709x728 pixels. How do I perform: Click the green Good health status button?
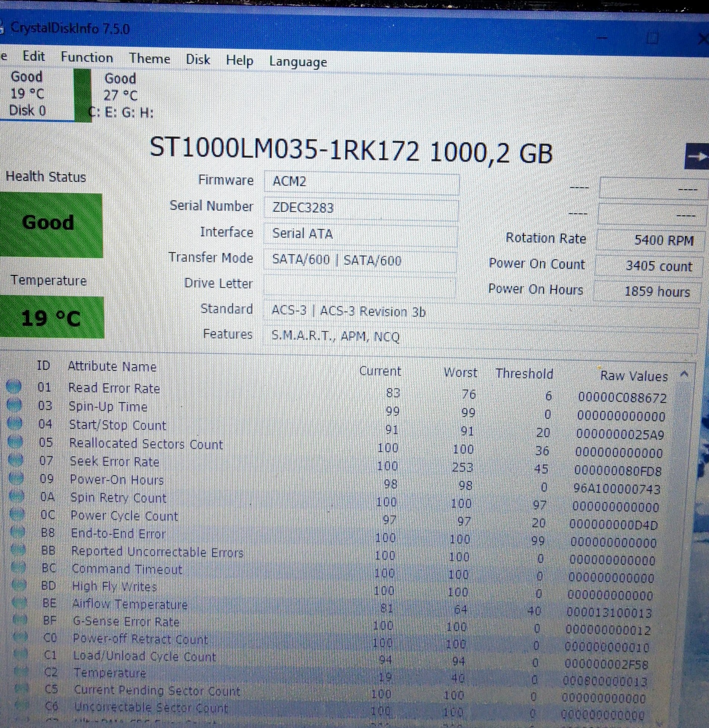(x=51, y=225)
